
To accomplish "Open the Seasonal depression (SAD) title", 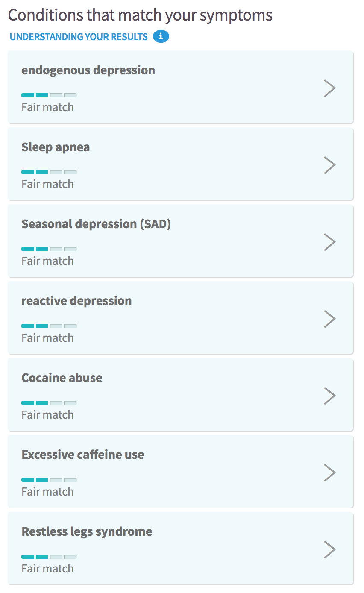I will tap(96, 224).
